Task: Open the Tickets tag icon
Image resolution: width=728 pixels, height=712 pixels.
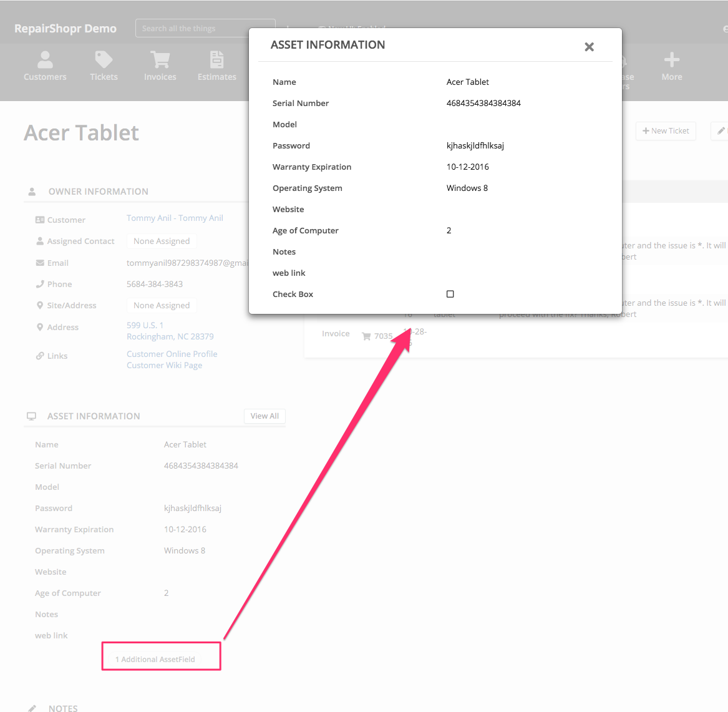Action: pos(104,60)
